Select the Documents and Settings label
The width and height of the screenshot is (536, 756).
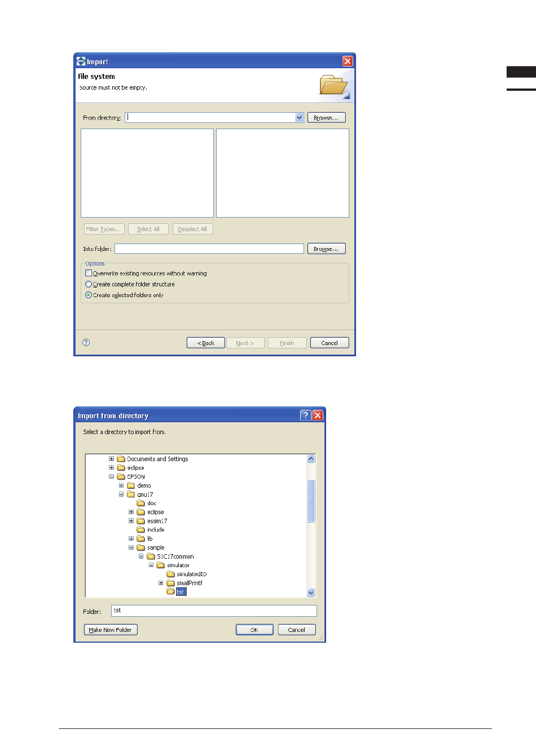(157, 459)
